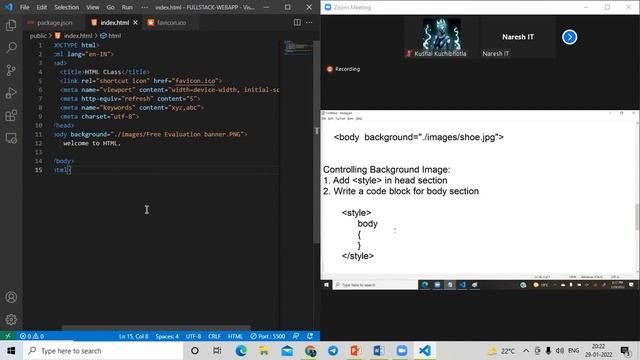Screen dimensions: 640x360
Task: Open the Extensions view
Action: coord(11,116)
